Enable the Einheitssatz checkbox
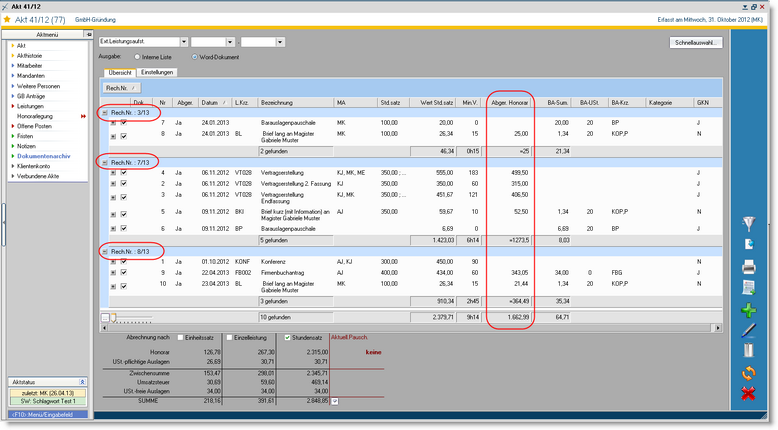Image resolution: width=778 pixels, height=430 pixels. point(181,337)
